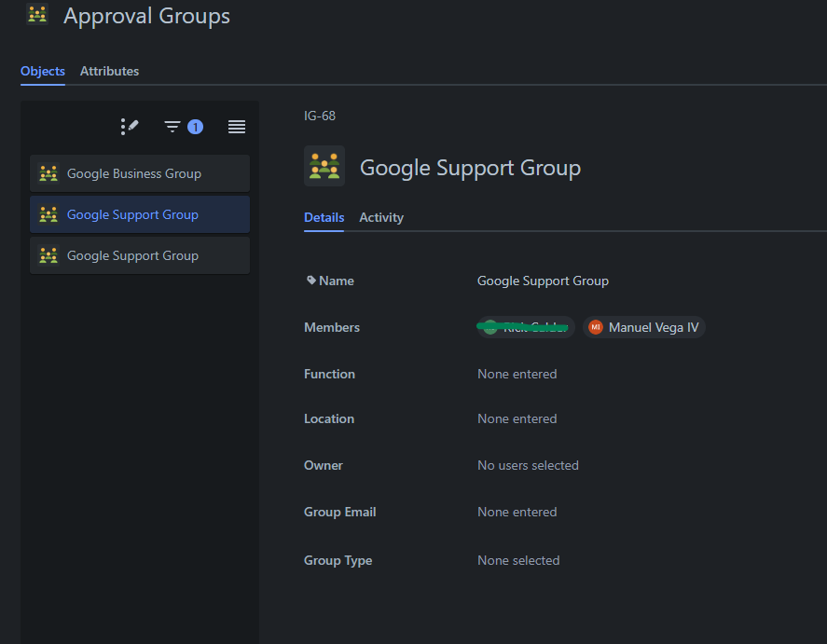This screenshot has height=644, width=827.
Task: Click the Name attribute label
Action: [337, 281]
